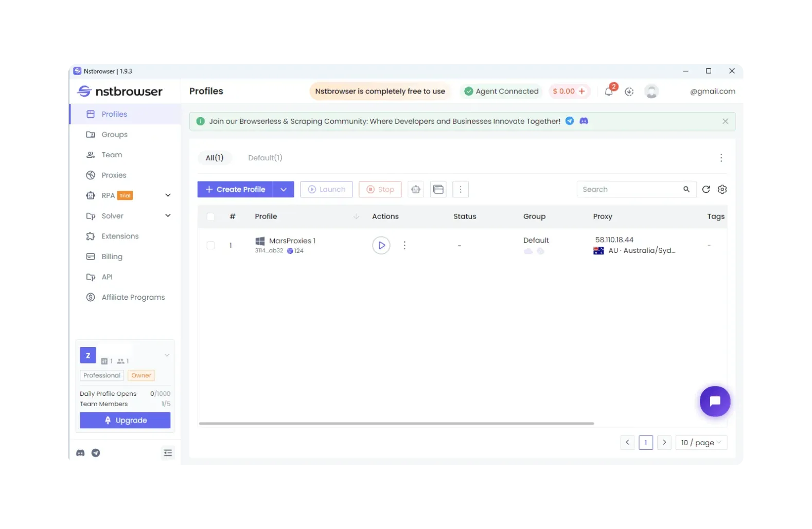812x529 pixels.
Task: Collapse the sidebar with the menu icon
Action: 168,453
